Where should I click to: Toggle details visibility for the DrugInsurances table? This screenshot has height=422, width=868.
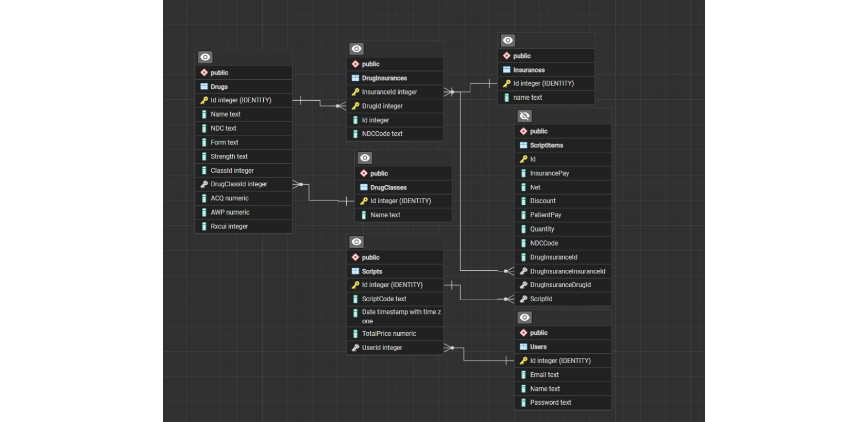click(x=357, y=49)
